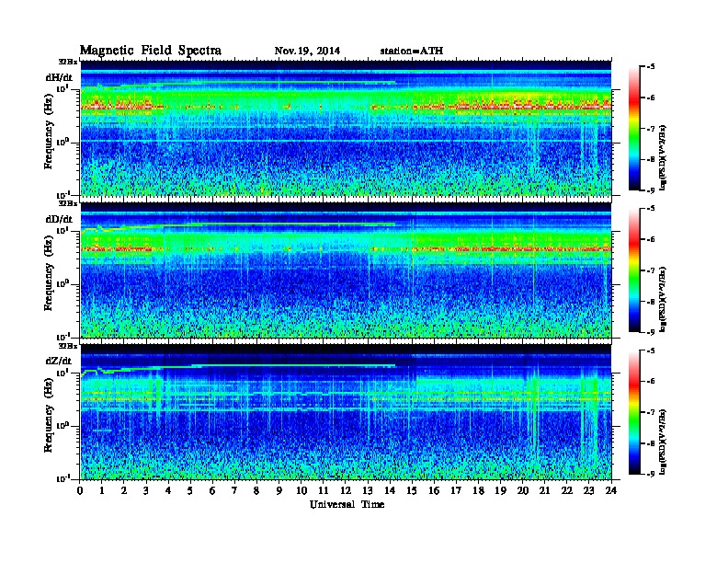This screenshot has height=563, width=728.
Task: Click the color scale bar beside the dH/dt panel
Action: click(634, 129)
